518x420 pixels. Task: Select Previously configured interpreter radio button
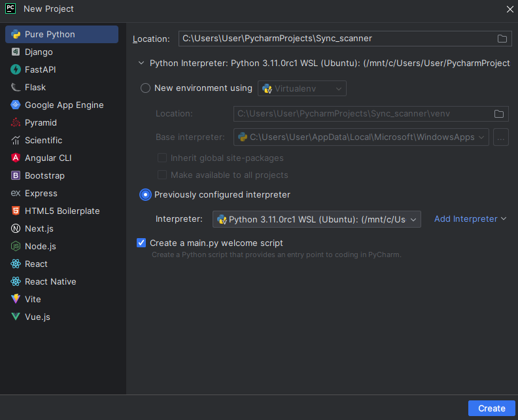pos(145,195)
